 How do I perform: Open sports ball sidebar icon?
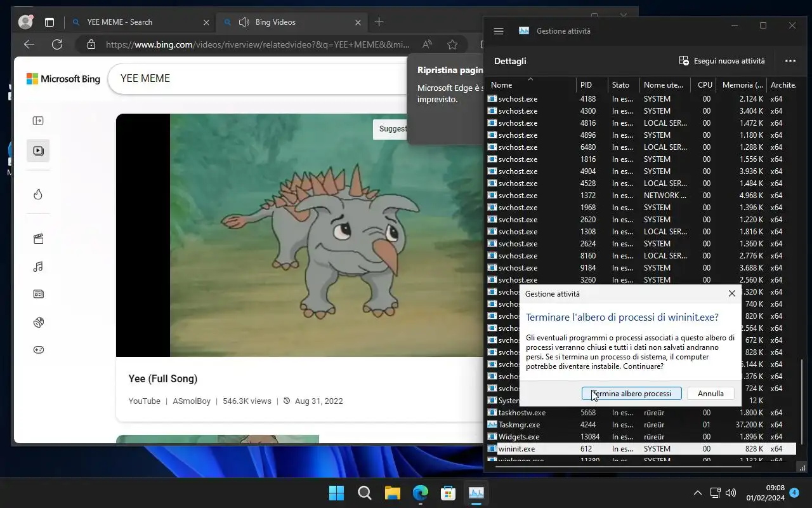click(x=38, y=322)
